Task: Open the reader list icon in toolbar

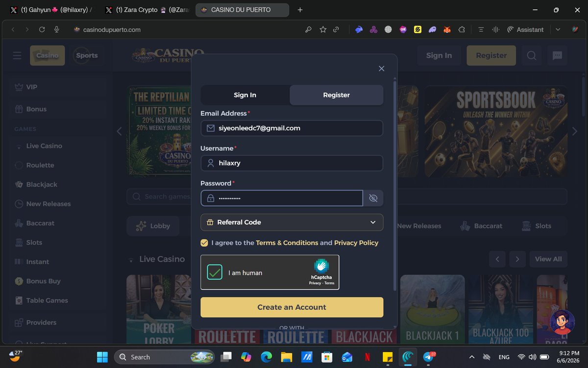Action: tap(481, 29)
